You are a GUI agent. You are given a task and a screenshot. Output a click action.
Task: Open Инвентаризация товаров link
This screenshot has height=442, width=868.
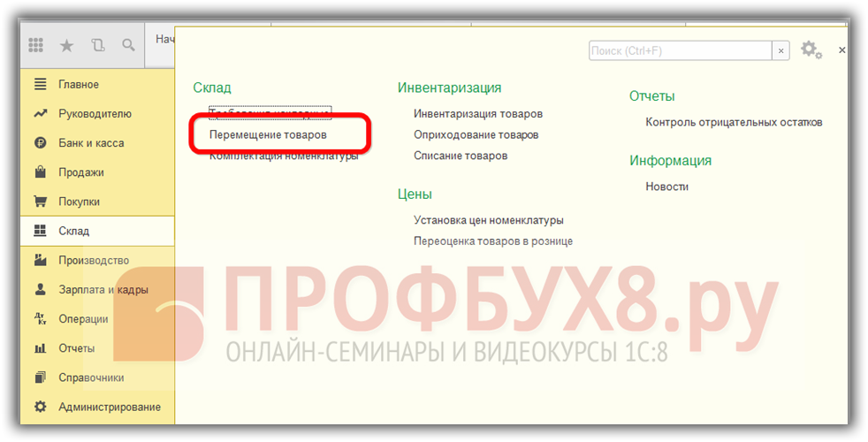coord(477,114)
